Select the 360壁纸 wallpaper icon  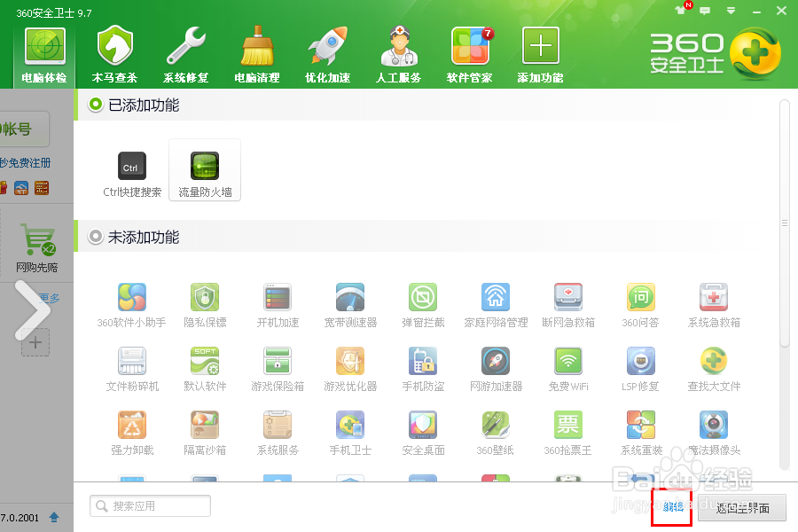[x=495, y=425]
